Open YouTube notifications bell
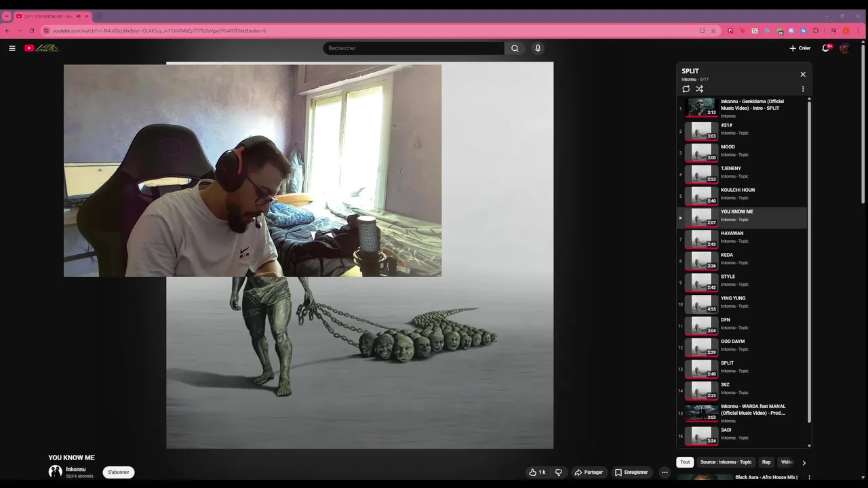The height and width of the screenshot is (488, 868). 826,48
